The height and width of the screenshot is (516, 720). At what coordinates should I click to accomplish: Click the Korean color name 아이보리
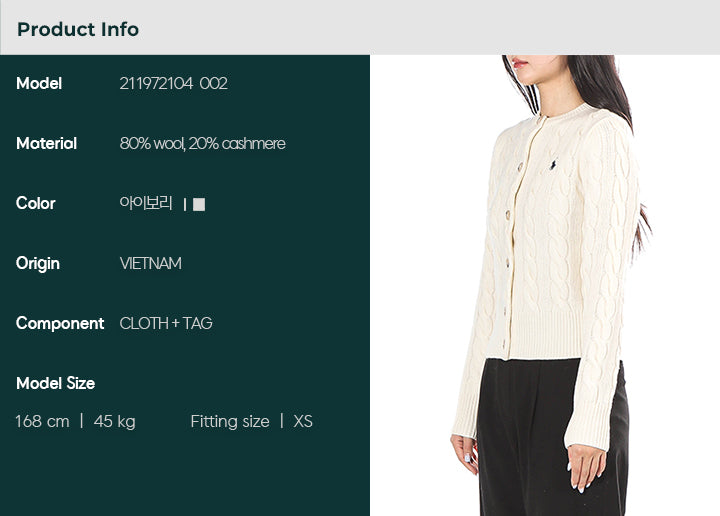146,203
